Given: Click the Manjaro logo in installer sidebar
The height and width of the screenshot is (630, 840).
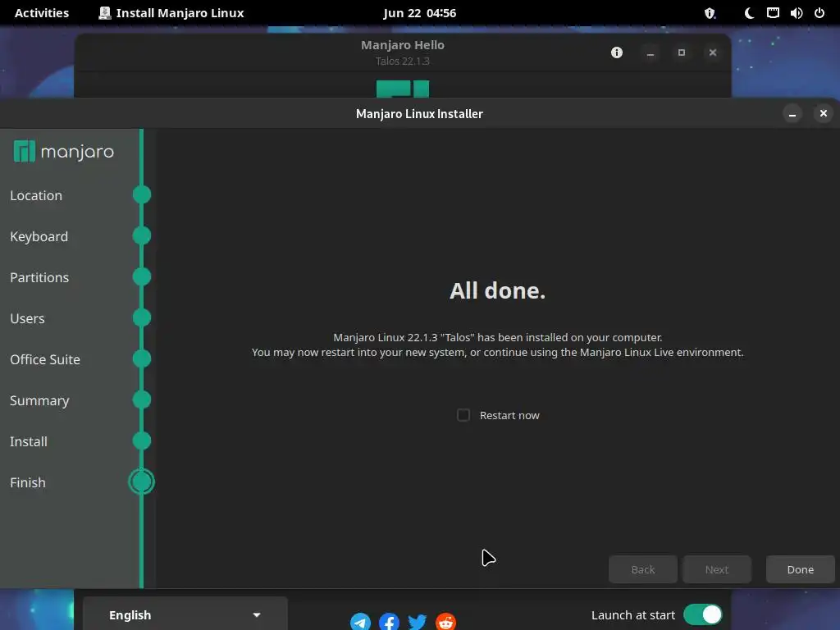Looking at the screenshot, I should click(x=64, y=152).
